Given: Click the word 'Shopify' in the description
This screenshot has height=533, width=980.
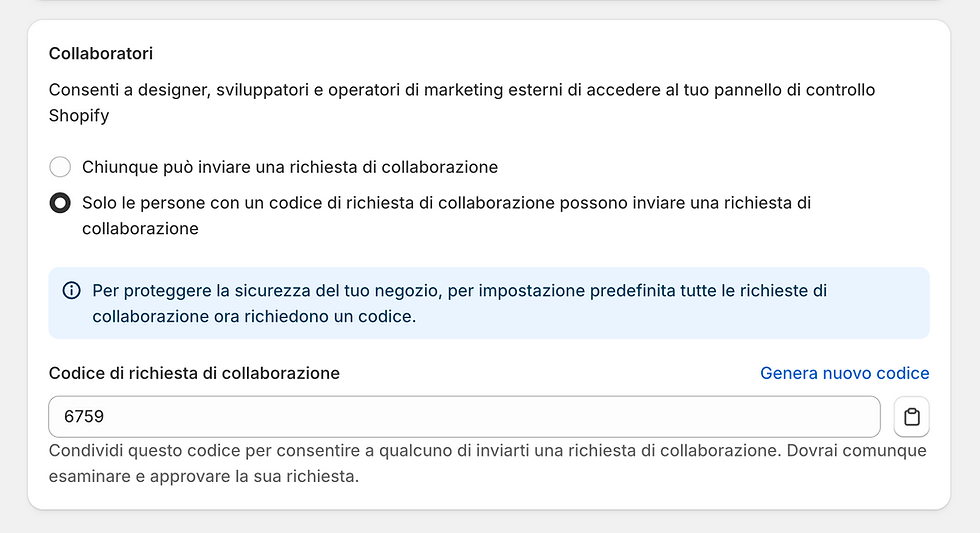Looking at the screenshot, I should (x=79, y=116).
